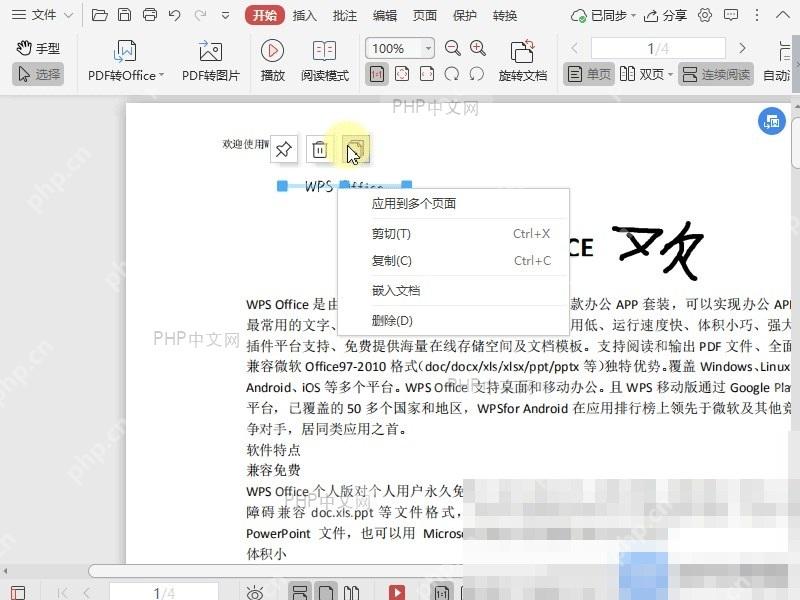Click the fit width ribbon icon
Image resolution: width=800 pixels, height=600 pixels.
427,74
